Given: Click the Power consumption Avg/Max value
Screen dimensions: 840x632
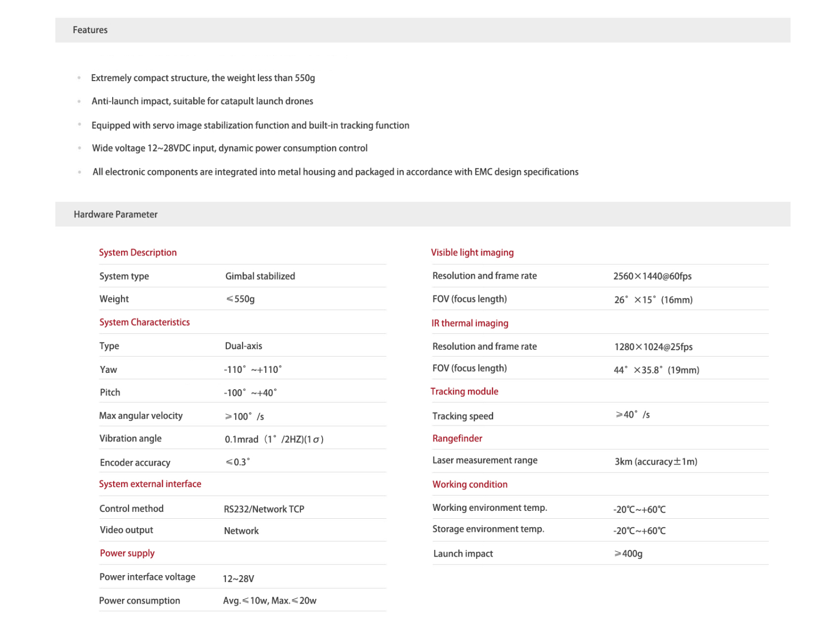Looking at the screenshot, I should [270, 600].
